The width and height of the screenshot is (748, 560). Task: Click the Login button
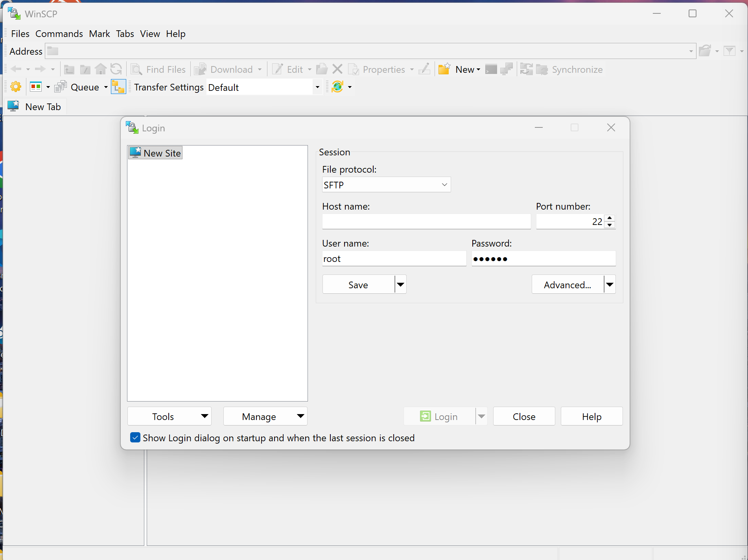tap(439, 416)
